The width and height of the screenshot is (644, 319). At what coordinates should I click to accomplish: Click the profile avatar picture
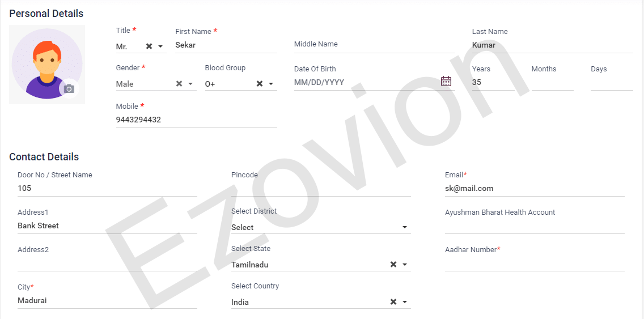pyautogui.click(x=46, y=63)
